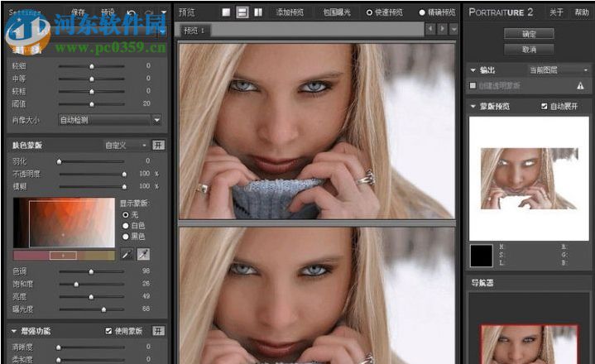Click the 较粗 slider handle

pos(92,91)
